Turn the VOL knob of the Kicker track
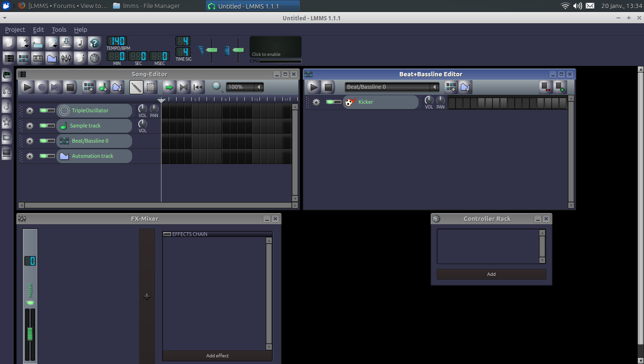The width and height of the screenshot is (644, 364). pos(429,100)
